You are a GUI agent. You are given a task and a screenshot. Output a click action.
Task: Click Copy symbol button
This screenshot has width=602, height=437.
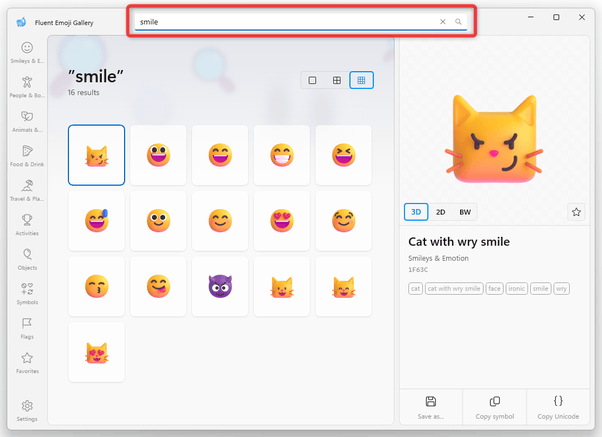[494, 407]
